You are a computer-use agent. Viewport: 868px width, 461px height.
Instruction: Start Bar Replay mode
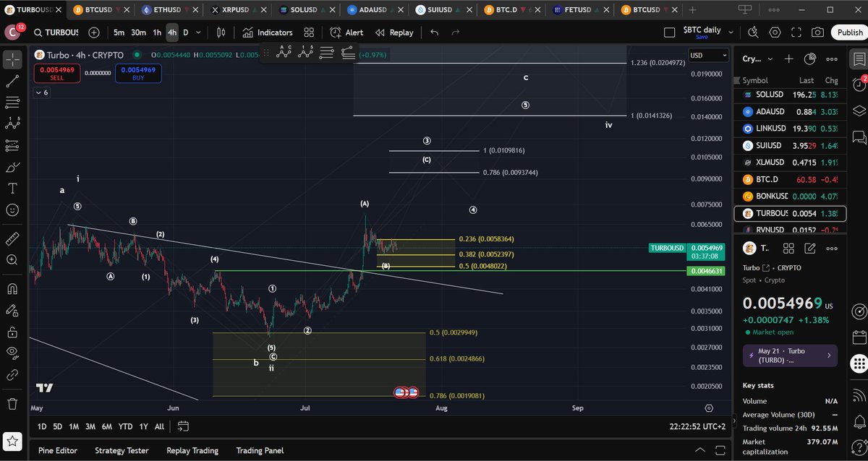pyautogui.click(x=394, y=33)
